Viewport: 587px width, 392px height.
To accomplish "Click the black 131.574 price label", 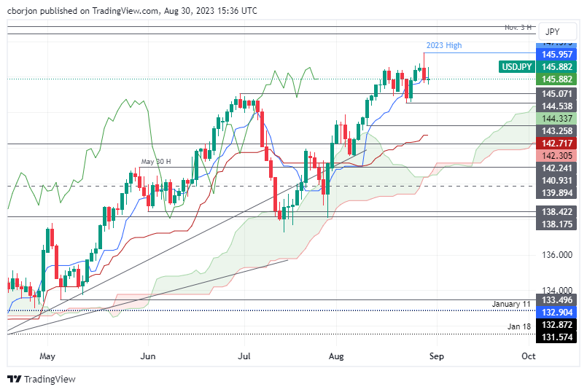I will coord(558,336).
